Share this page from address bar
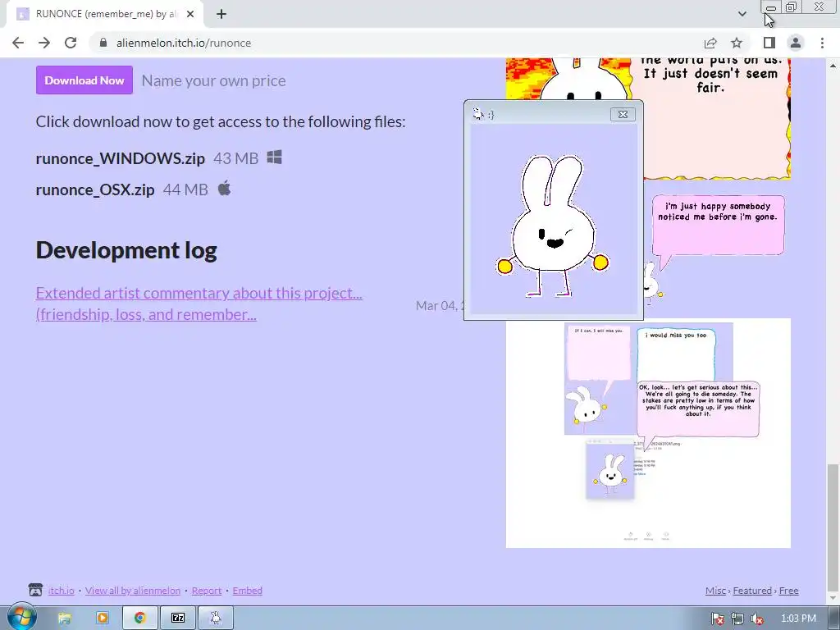Viewport: 840px width, 630px height. pyautogui.click(x=710, y=43)
